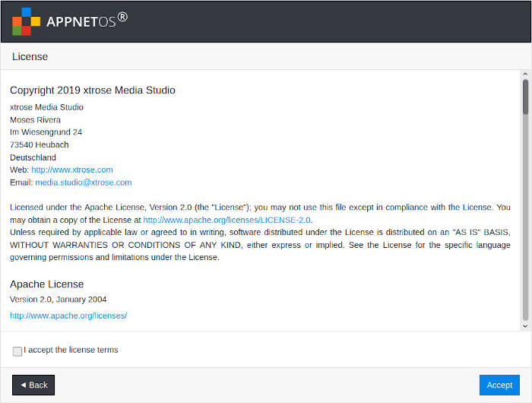This screenshot has height=403, width=532.
Task: Click the license text scrollbar thumb
Action: click(526, 97)
